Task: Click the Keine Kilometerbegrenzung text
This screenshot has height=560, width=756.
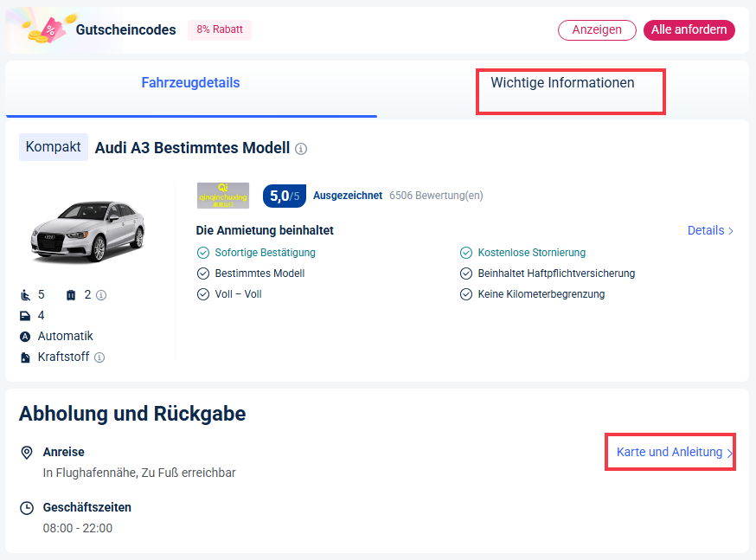Action: (x=541, y=294)
